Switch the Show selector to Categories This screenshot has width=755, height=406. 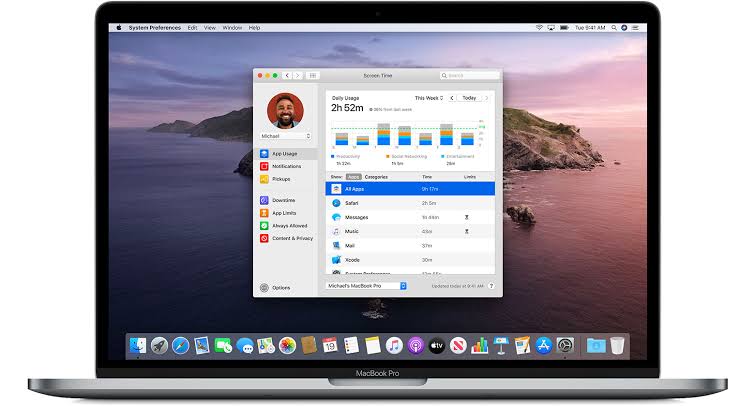(376, 177)
